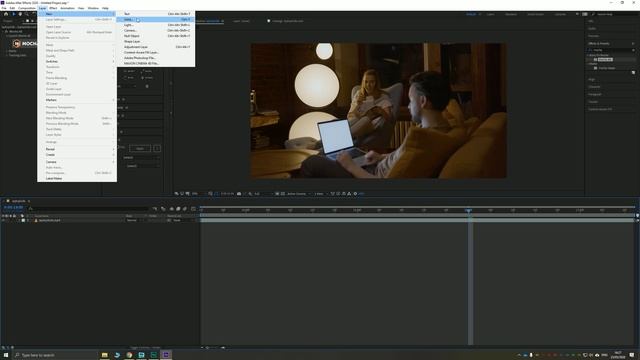Open Composition Mini-Flowchart in timeline
The width and height of the screenshot is (640, 360).
point(155,209)
